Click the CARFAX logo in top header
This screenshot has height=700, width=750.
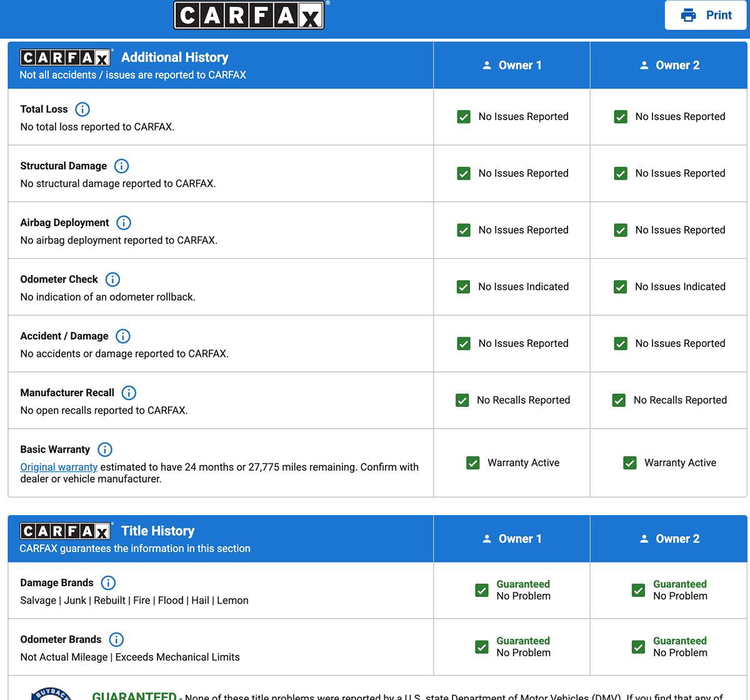[249, 15]
